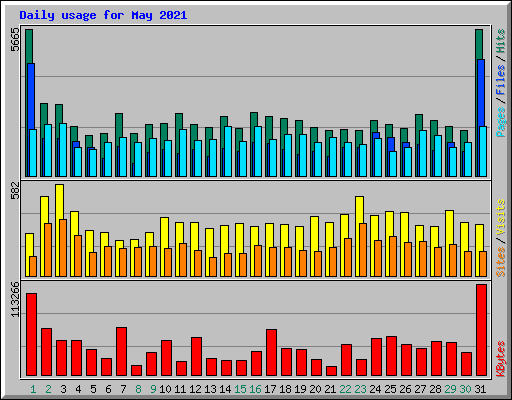This screenshot has width=512, height=400.
Task: Click day 15 on the x-axis
Action: tap(240, 389)
